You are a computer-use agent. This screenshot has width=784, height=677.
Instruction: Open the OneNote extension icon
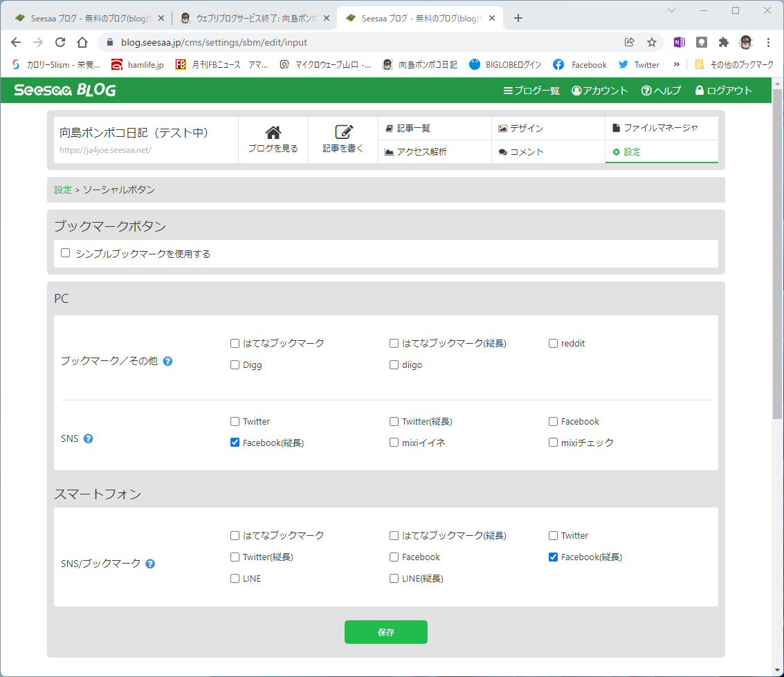[679, 42]
